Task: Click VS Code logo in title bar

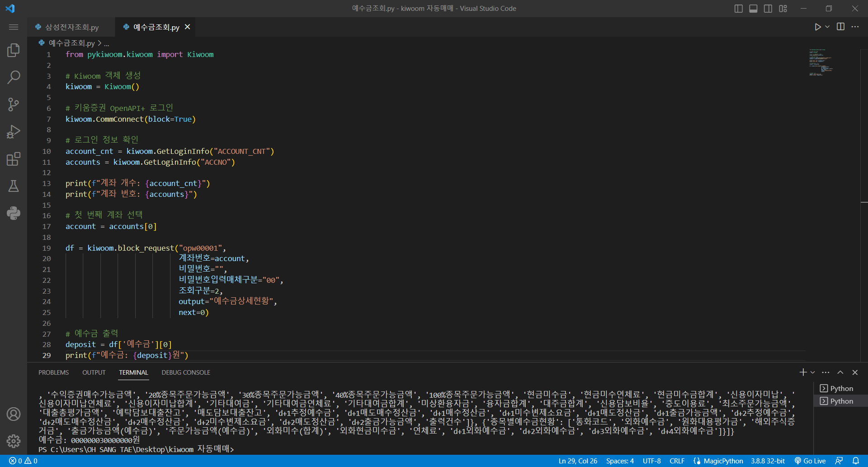Action: pos(10,8)
